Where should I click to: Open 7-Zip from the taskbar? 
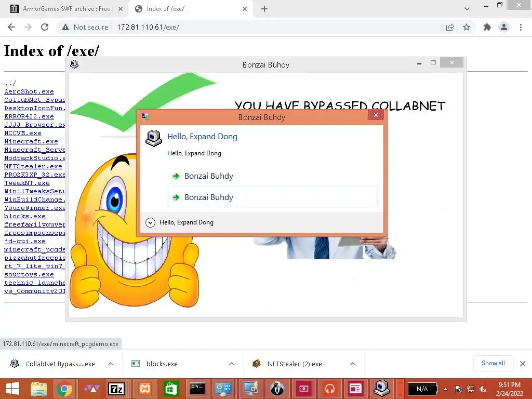[x=116, y=389]
